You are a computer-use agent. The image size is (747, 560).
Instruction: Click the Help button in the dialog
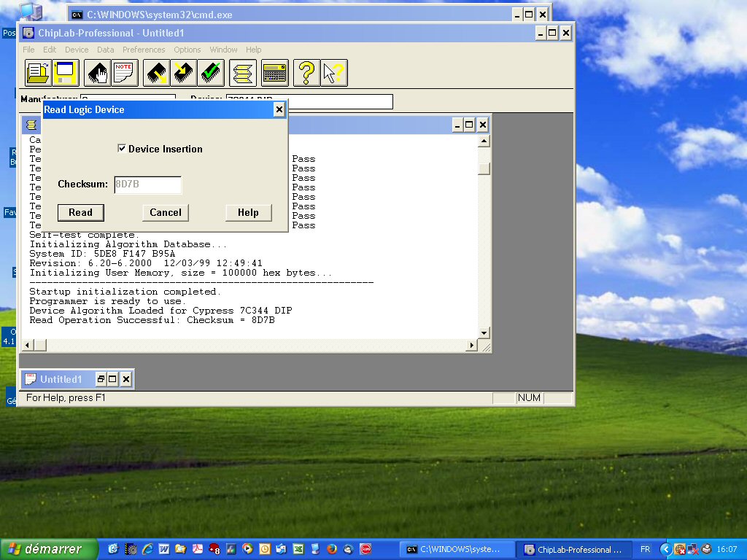point(248,212)
